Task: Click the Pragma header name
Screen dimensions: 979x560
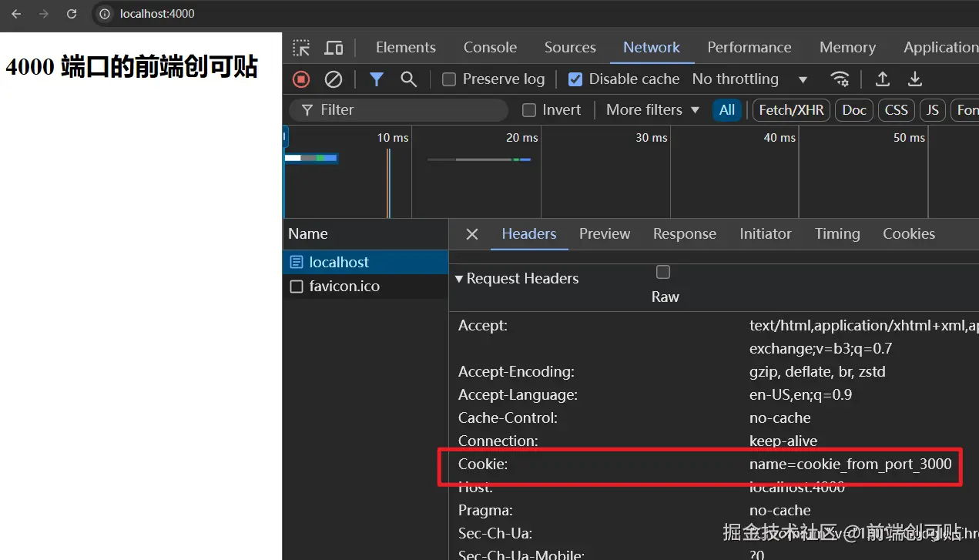Action: (485, 511)
